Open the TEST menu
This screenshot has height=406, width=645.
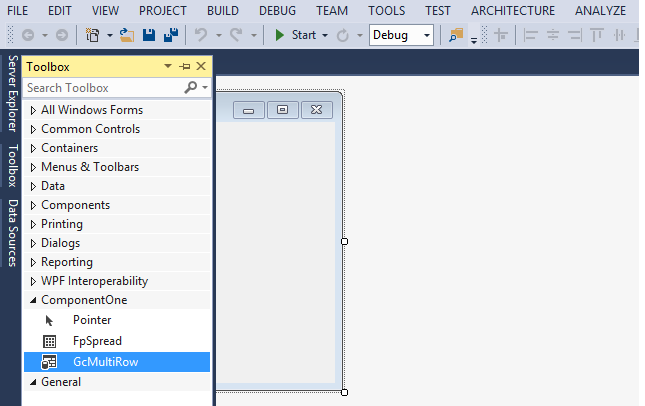[x=438, y=11]
